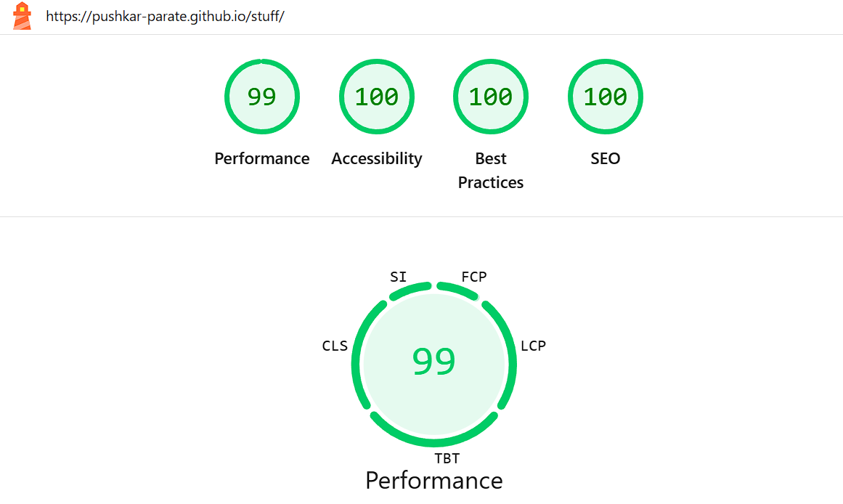Click the TBT arc segment at the gauge bottom
The height and width of the screenshot is (504, 843).
coord(433,442)
